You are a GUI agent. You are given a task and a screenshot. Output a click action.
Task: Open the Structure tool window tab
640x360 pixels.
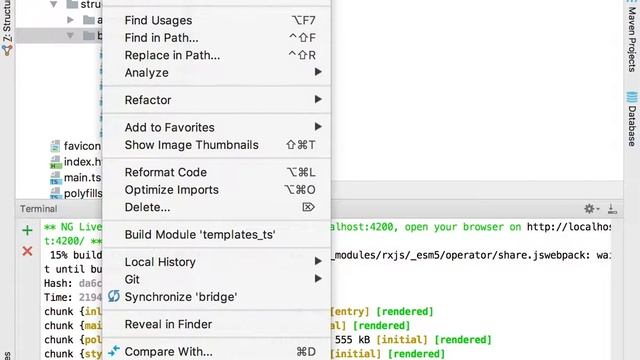coord(7,28)
